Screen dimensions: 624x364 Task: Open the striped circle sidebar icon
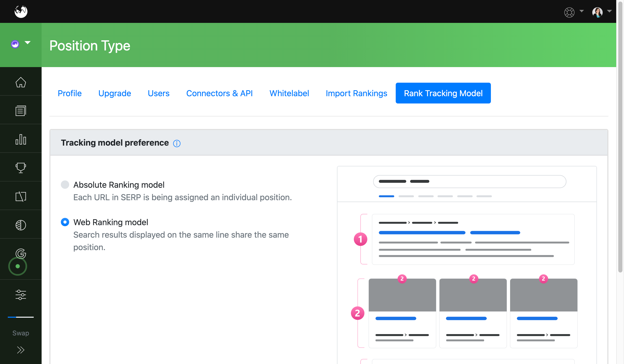click(21, 225)
